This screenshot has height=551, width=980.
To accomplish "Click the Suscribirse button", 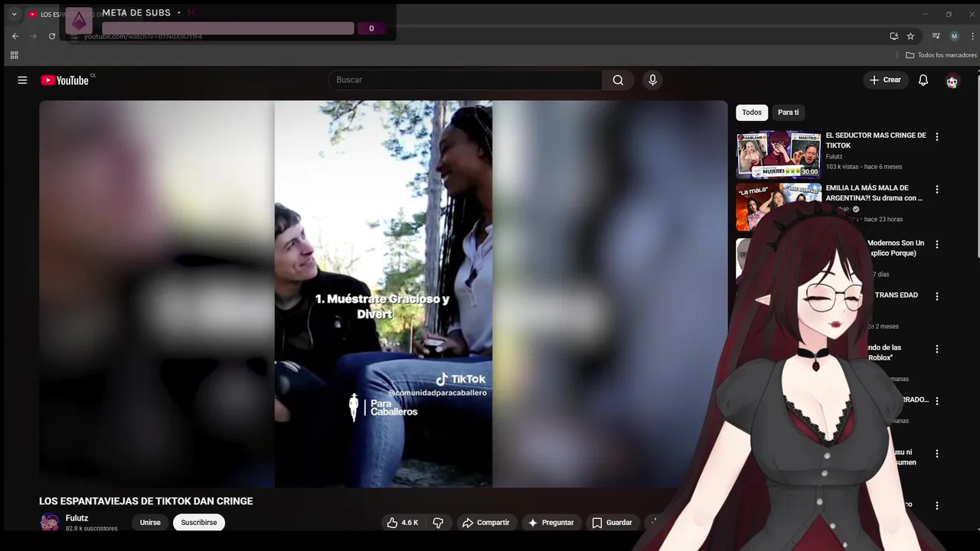I will (199, 523).
